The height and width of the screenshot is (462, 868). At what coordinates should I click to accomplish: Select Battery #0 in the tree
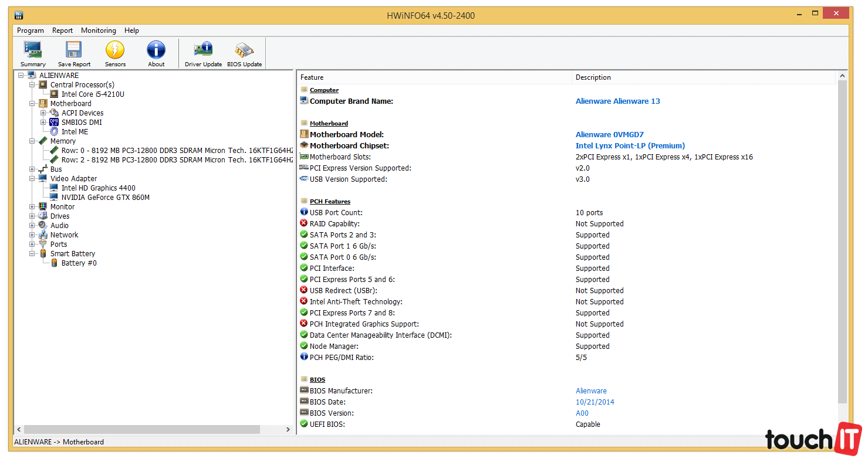[79, 263]
